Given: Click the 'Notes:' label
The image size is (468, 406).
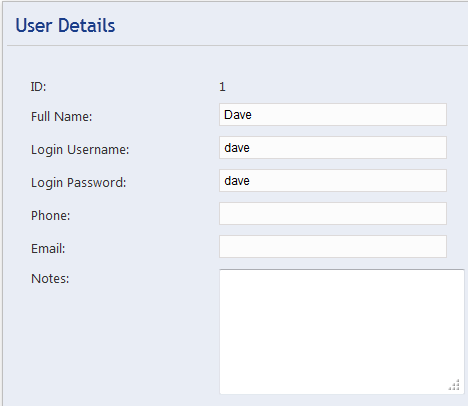Looking at the screenshot, I should 50,279.
